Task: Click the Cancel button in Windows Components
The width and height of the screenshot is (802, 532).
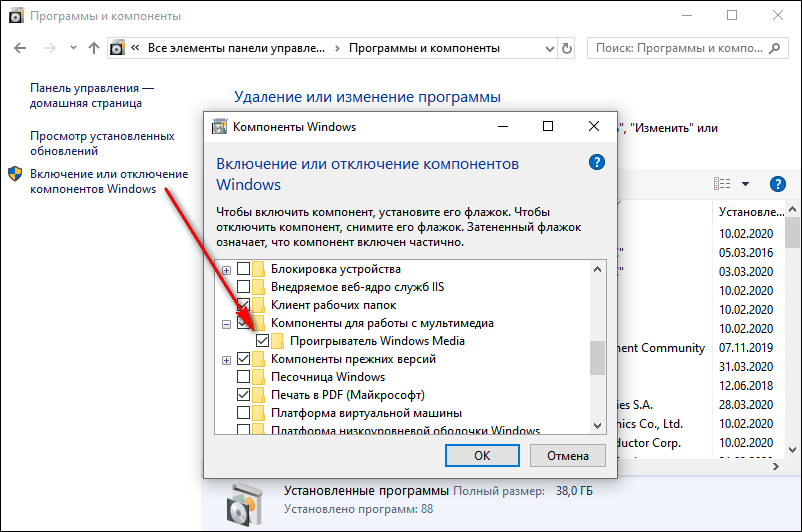Action: tap(568, 455)
